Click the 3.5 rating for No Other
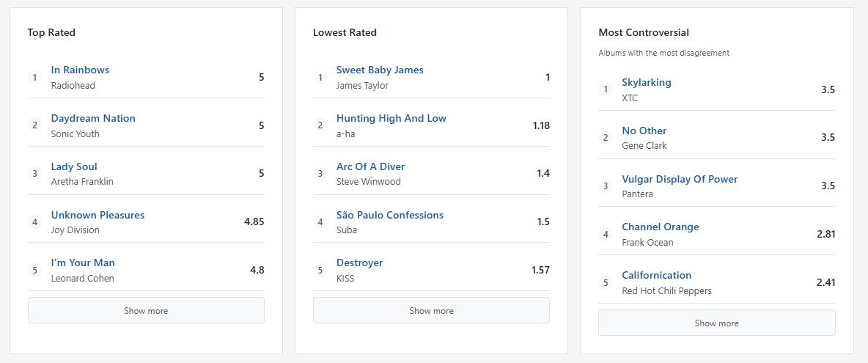Viewport: 868px width, 363px height. tap(828, 138)
